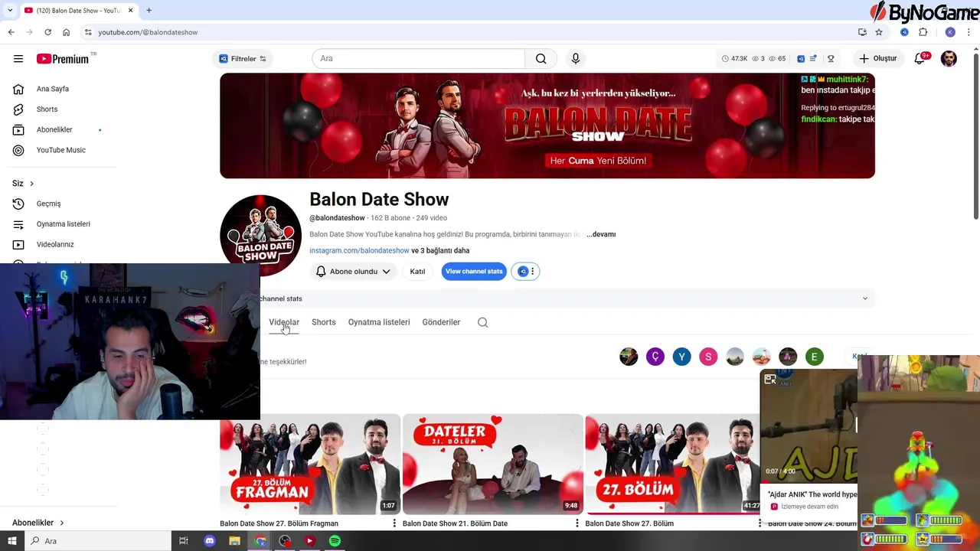Switch to the Gönderiler tab
The width and height of the screenshot is (980, 551).
pyautogui.click(x=441, y=322)
